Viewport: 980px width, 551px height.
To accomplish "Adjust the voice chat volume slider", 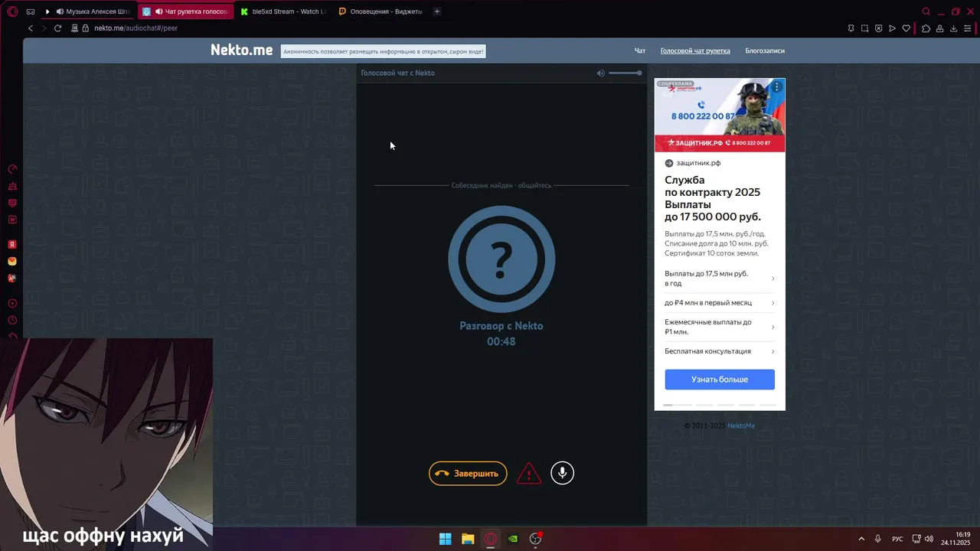I will tap(625, 73).
